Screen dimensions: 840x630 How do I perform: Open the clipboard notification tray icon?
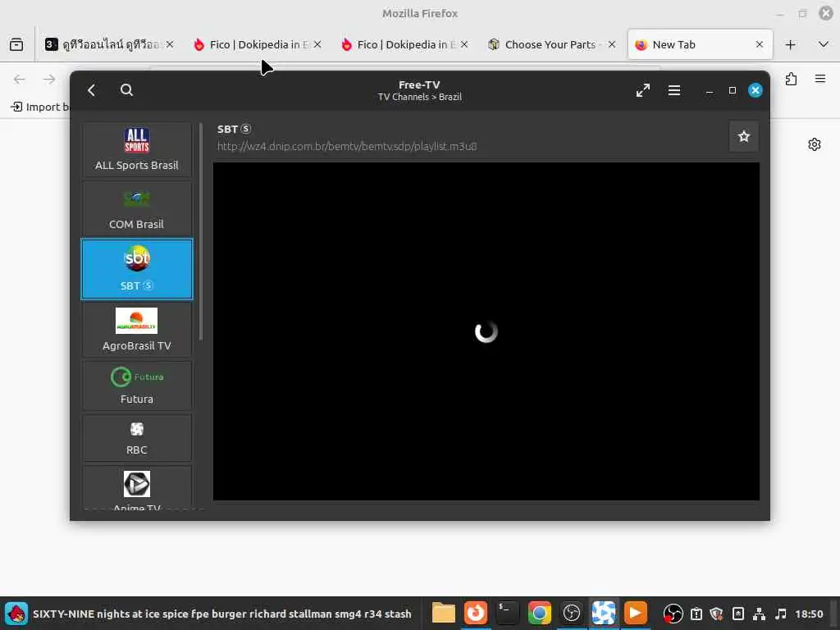pyautogui.click(x=696, y=614)
